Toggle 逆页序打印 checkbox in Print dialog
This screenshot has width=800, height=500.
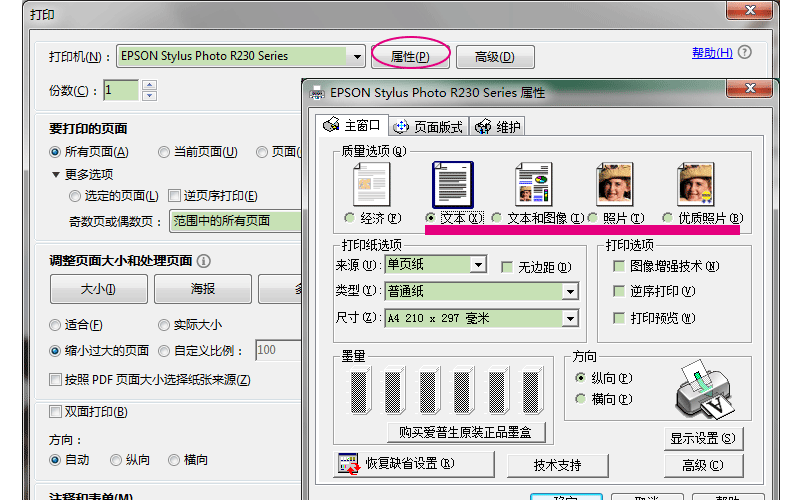point(174,195)
